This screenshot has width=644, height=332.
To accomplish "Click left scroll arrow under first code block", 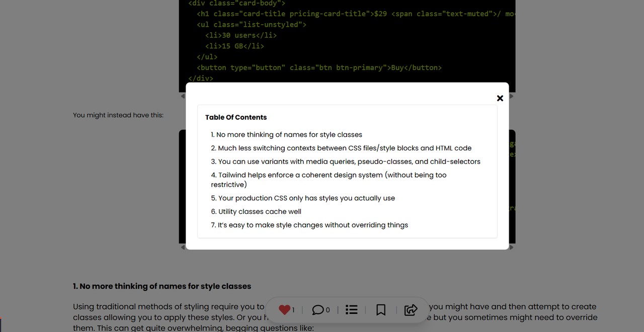I will pos(183,96).
